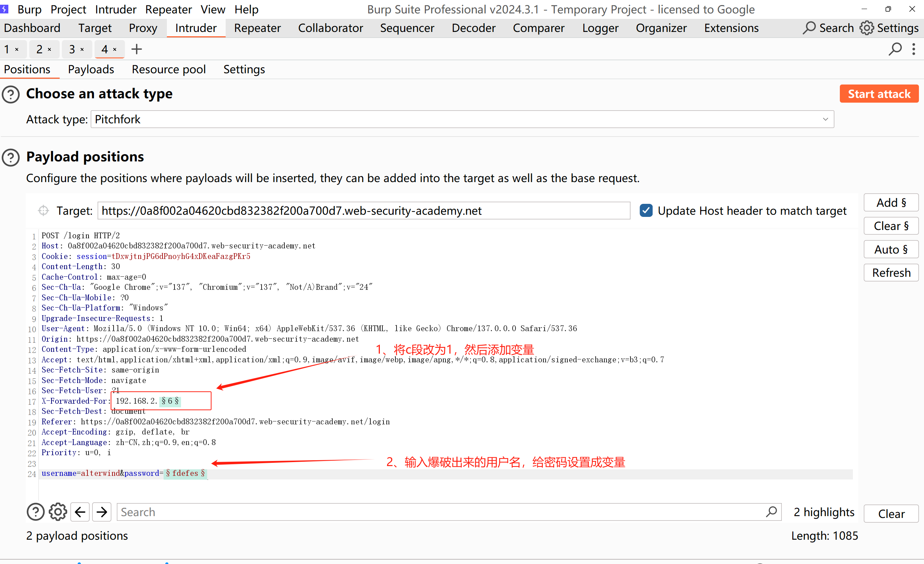Click the global Search magnifier icon
The height and width of the screenshot is (564, 924).
pos(809,28)
